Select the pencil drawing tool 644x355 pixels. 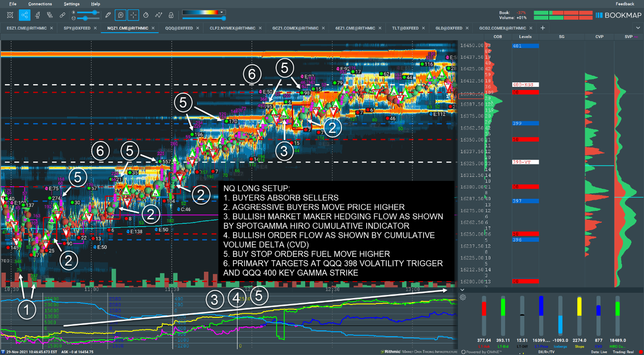tap(108, 15)
